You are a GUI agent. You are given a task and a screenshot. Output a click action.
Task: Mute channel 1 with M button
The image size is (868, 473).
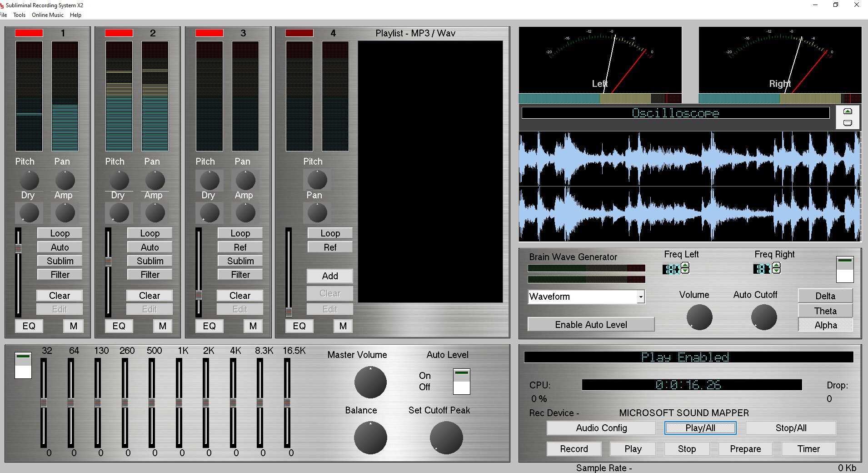(x=73, y=326)
